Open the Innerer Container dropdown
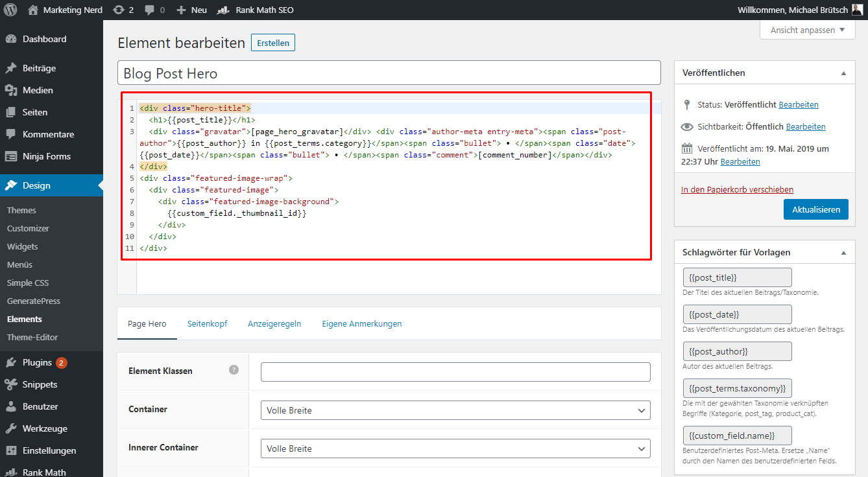This screenshot has height=477, width=868. tap(455, 448)
